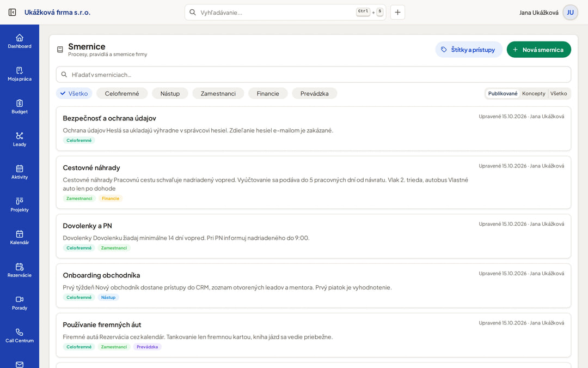The image size is (588, 368).
Task: Filter guidelines by Celofiremné tag
Action: pyautogui.click(x=122, y=94)
